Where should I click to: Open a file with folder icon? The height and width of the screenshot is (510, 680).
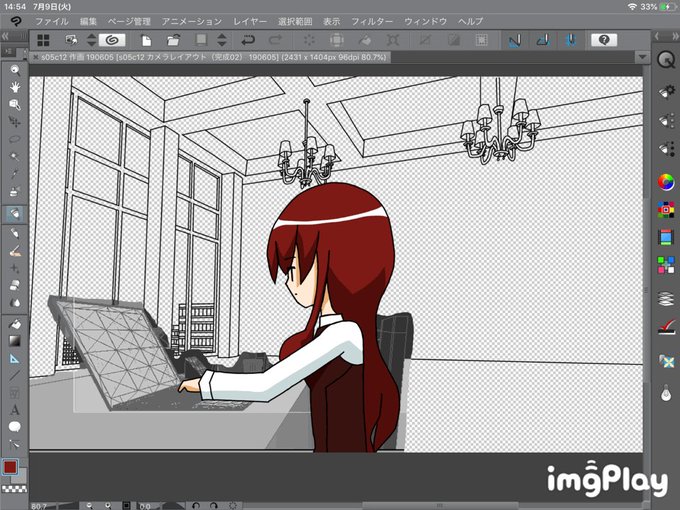(173, 40)
